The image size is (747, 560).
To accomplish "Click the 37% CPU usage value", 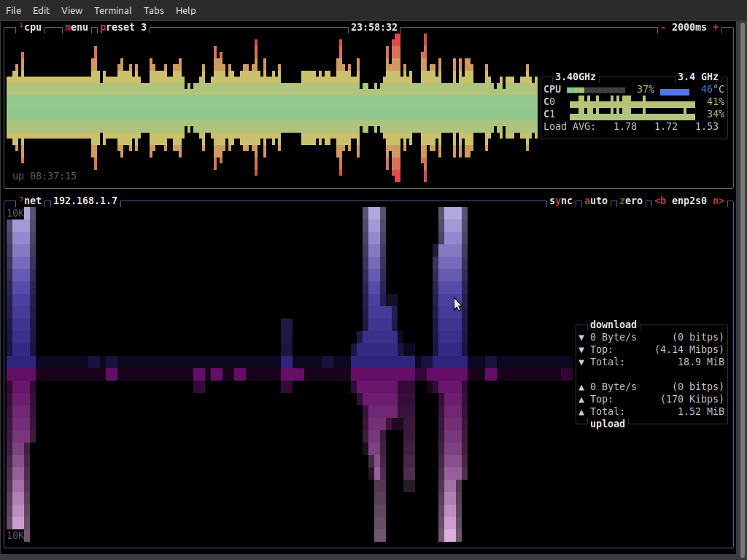I will pyautogui.click(x=646, y=90).
